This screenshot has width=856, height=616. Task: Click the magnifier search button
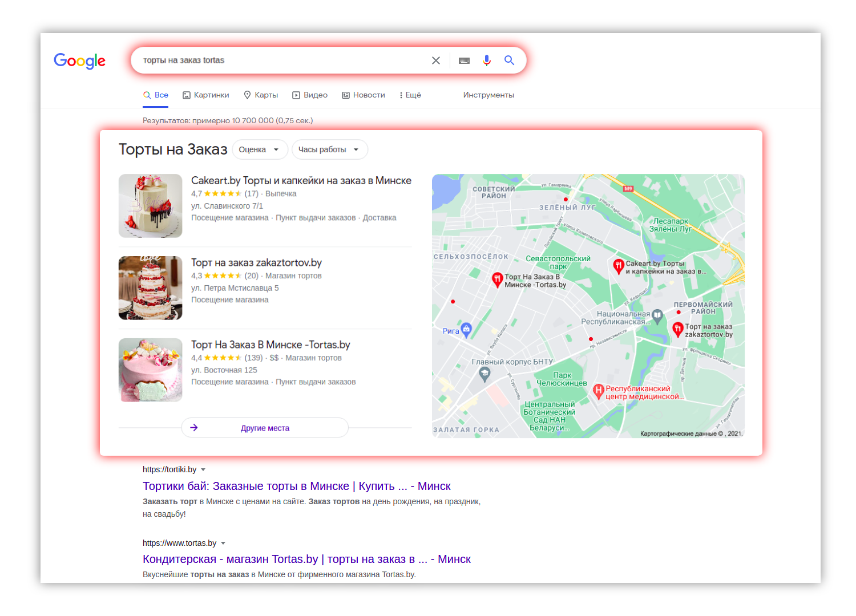click(510, 60)
